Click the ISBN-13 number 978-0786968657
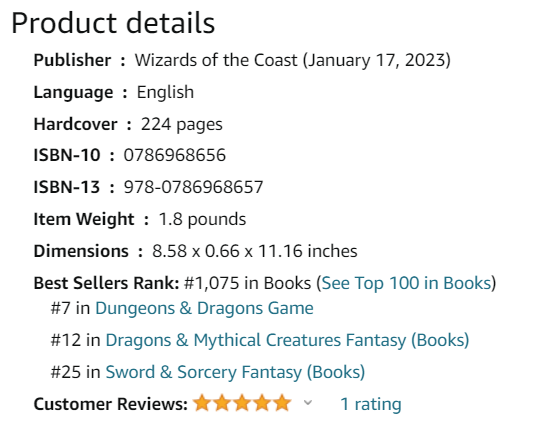Screen dimensions: 536x435 (193, 187)
